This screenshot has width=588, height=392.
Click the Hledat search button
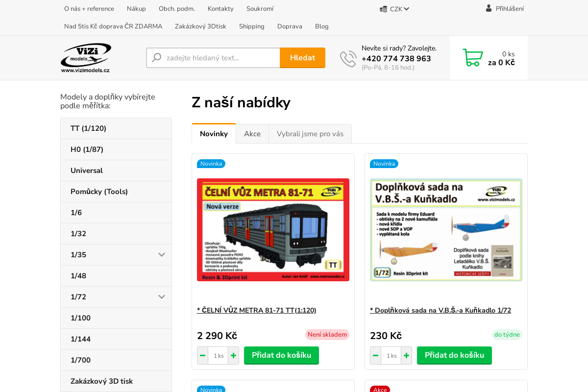302,57
